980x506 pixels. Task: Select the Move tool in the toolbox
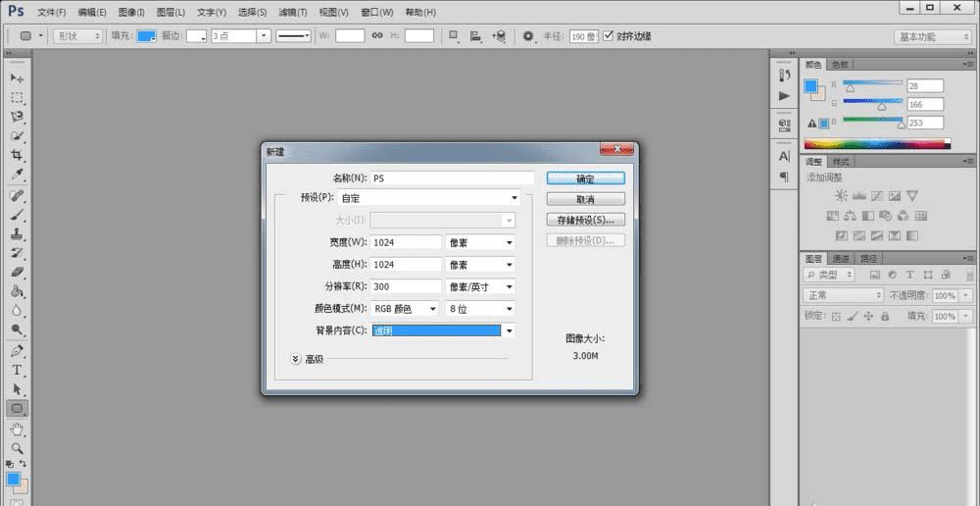pyautogui.click(x=17, y=78)
